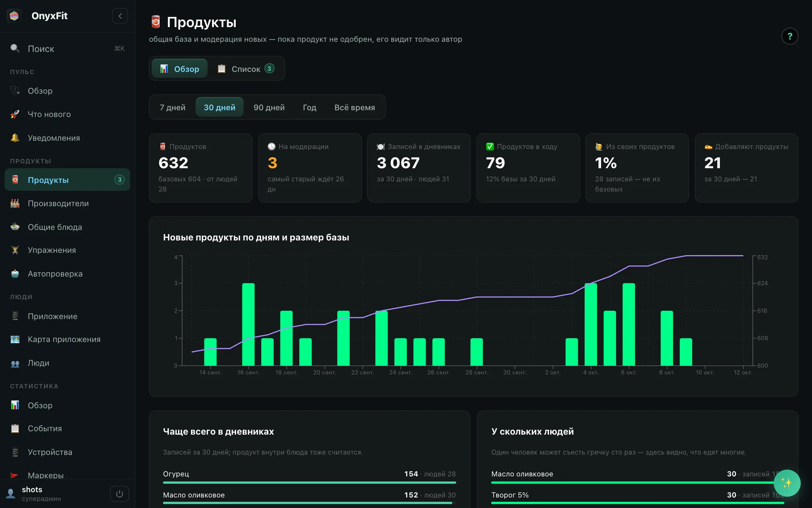This screenshot has width=812, height=508.
Task: Select the 7 дней period
Action: [173, 107]
